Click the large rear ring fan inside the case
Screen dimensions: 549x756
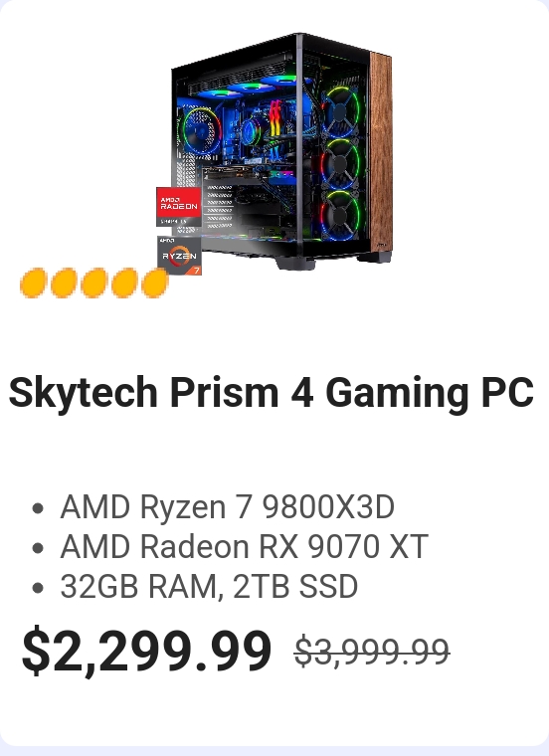[x=201, y=131]
